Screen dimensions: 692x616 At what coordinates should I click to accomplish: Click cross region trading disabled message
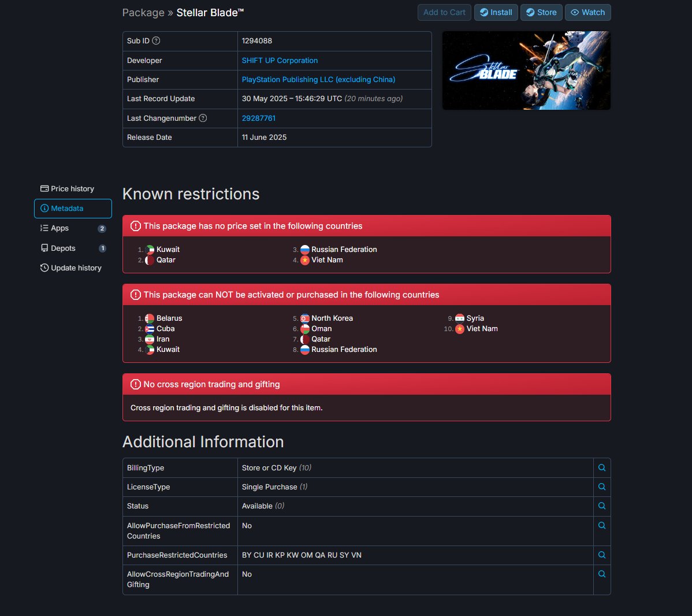tap(226, 407)
